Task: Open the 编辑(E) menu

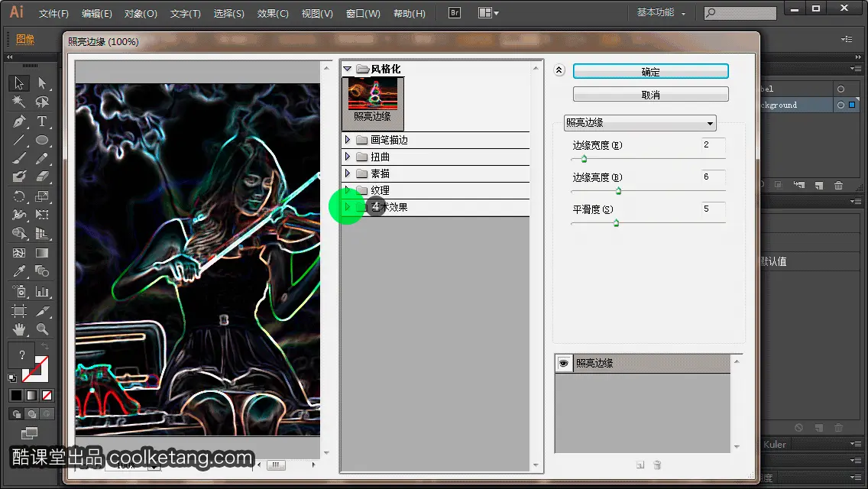Action: pos(97,13)
